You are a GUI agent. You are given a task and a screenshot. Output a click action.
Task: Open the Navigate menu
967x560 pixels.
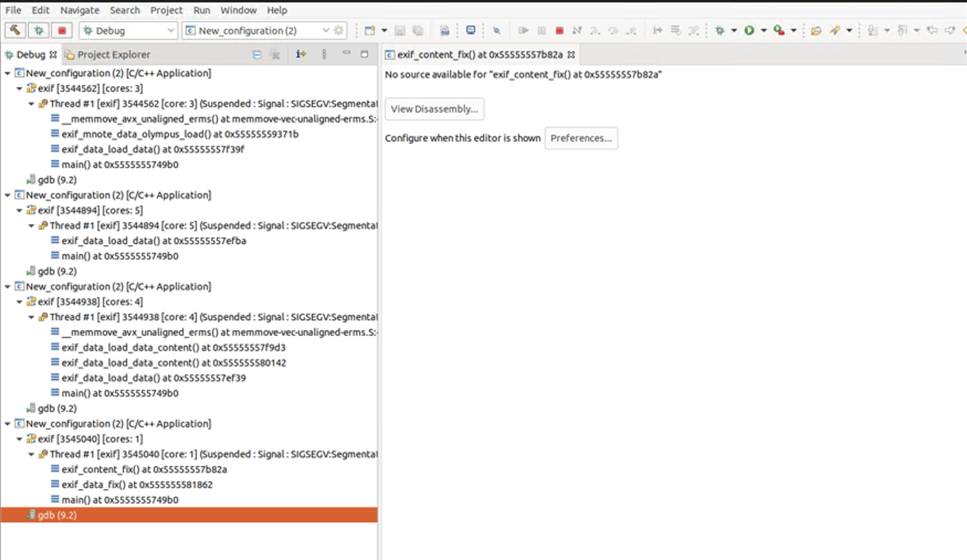(x=80, y=10)
